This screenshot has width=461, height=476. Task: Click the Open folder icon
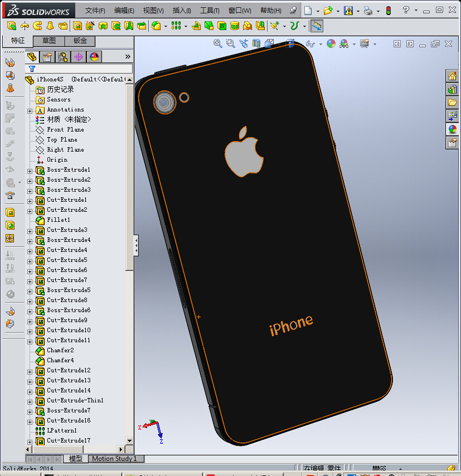pos(328,11)
